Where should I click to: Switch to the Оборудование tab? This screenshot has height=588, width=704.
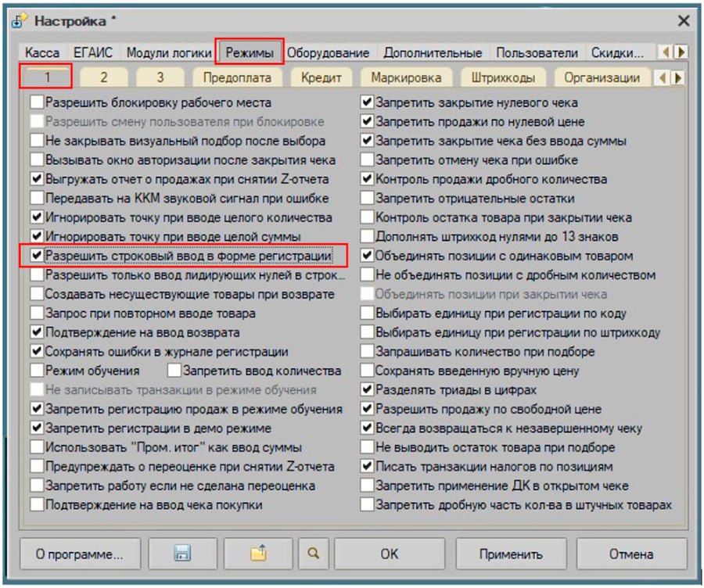coord(329,53)
